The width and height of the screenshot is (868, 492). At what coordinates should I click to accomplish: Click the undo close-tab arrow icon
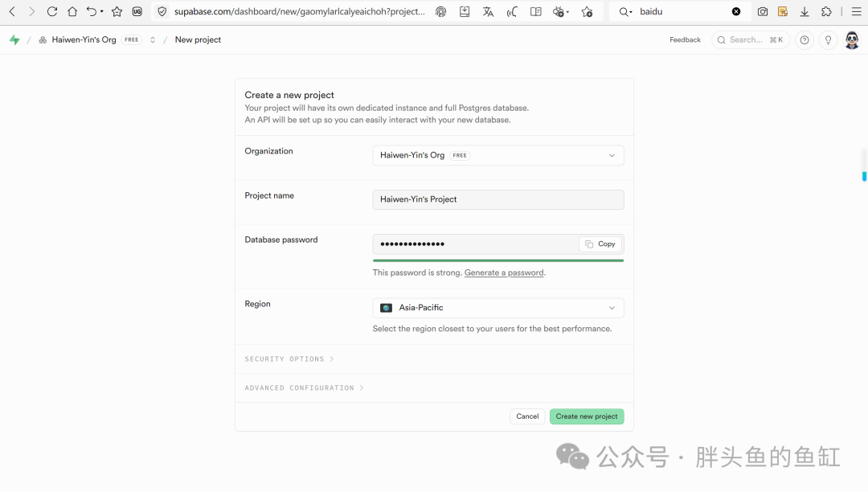tap(92, 11)
